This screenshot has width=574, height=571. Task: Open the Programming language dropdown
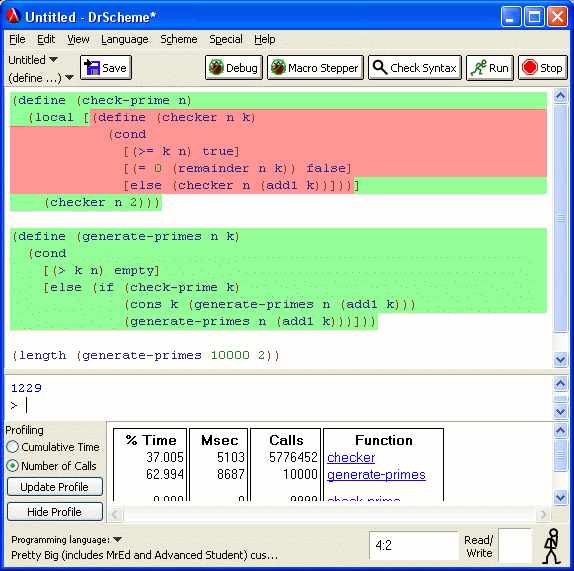pos(67,540)
